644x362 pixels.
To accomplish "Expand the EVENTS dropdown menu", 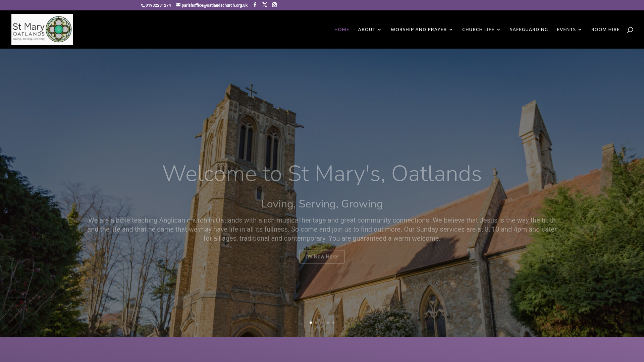I will tap(569, 29).
